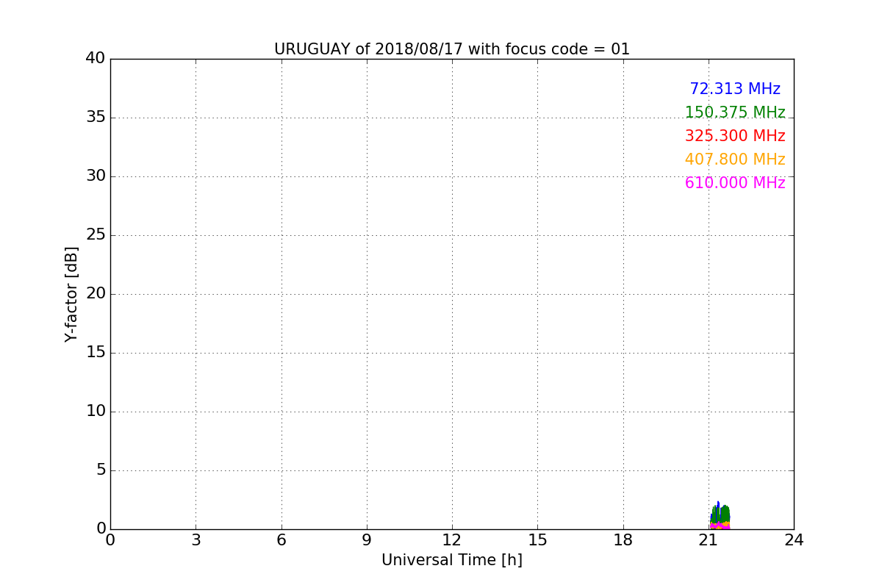Select the 325.300 MHz legend label
This screenshot has height=588, width=882.
(735, 136)
